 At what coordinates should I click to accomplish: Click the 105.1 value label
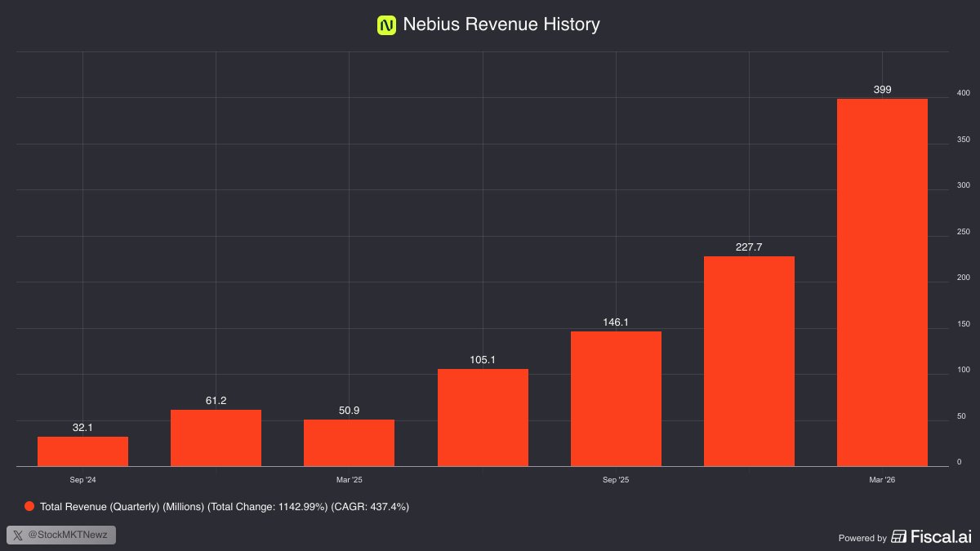(x=483, y=359)
